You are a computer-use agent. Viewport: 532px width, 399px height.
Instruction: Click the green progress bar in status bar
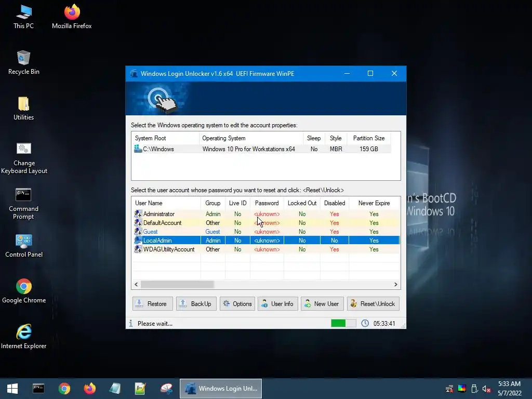(x=343, y=323)
